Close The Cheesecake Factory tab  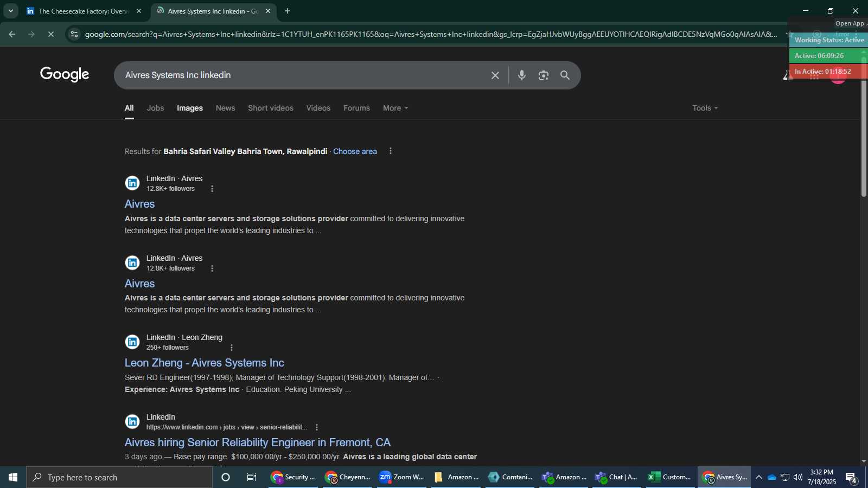(x=138, y=11)
